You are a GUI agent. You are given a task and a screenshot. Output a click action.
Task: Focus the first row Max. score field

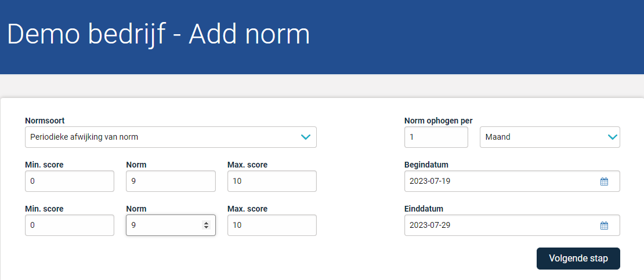pos(272,181)
